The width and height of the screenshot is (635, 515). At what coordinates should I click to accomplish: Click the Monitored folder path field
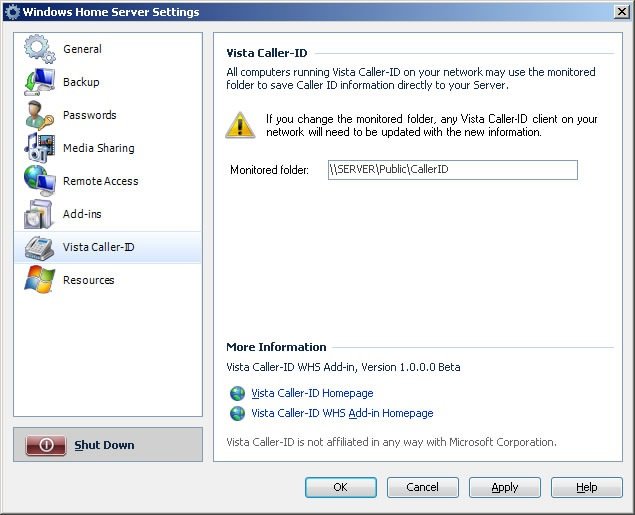(x=453, y=170)
